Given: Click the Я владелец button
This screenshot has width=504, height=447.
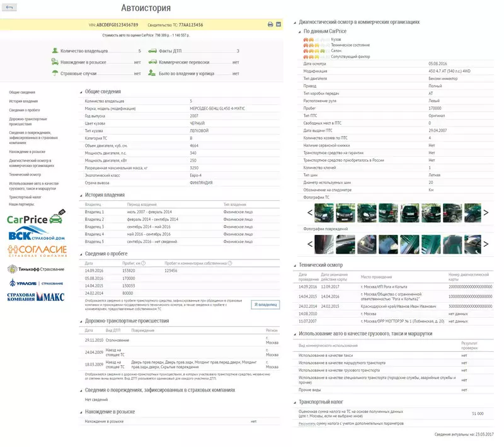Looking at the screenshot, I should click(x=265, y=305).
